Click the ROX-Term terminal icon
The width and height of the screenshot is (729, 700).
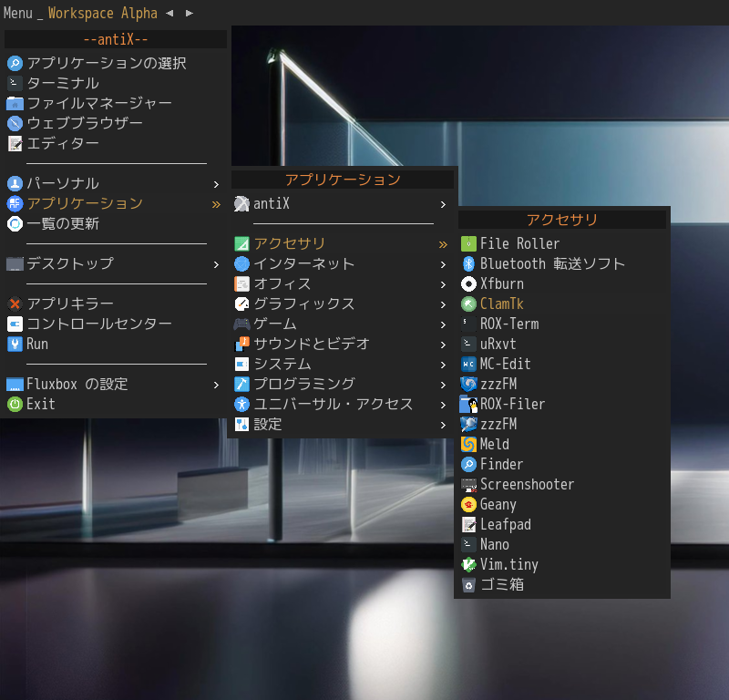468,324
